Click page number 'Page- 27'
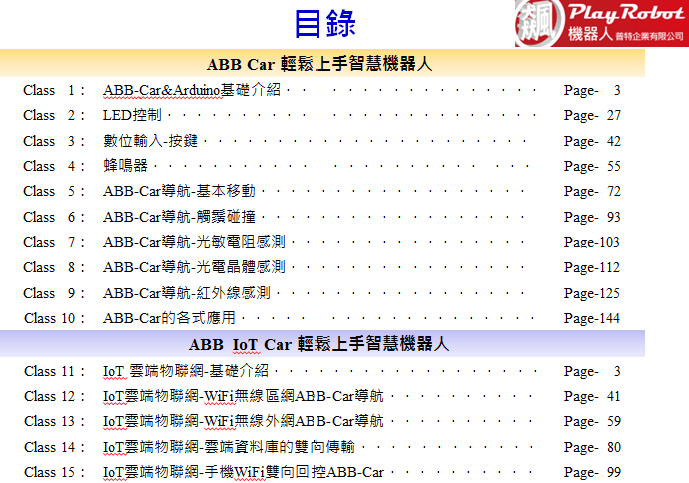Screen dimensions: 689x483 pyautogui.click(x=592, y=116)
